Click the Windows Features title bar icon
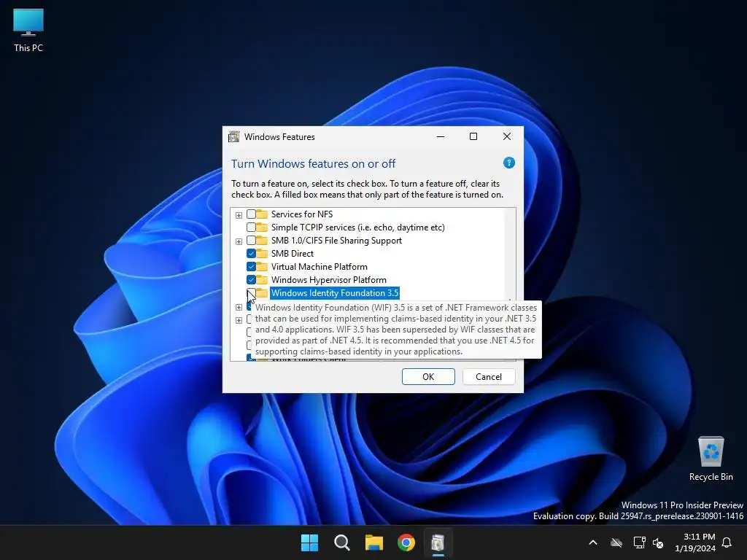The image size is (747, 560). point(234,136)
